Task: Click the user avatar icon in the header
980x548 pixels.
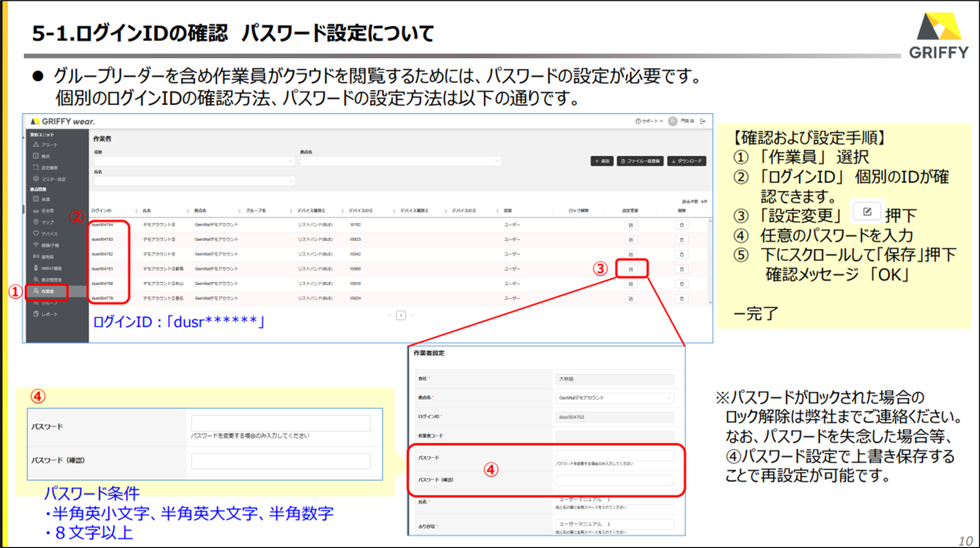Action: (x=673, y=121)
